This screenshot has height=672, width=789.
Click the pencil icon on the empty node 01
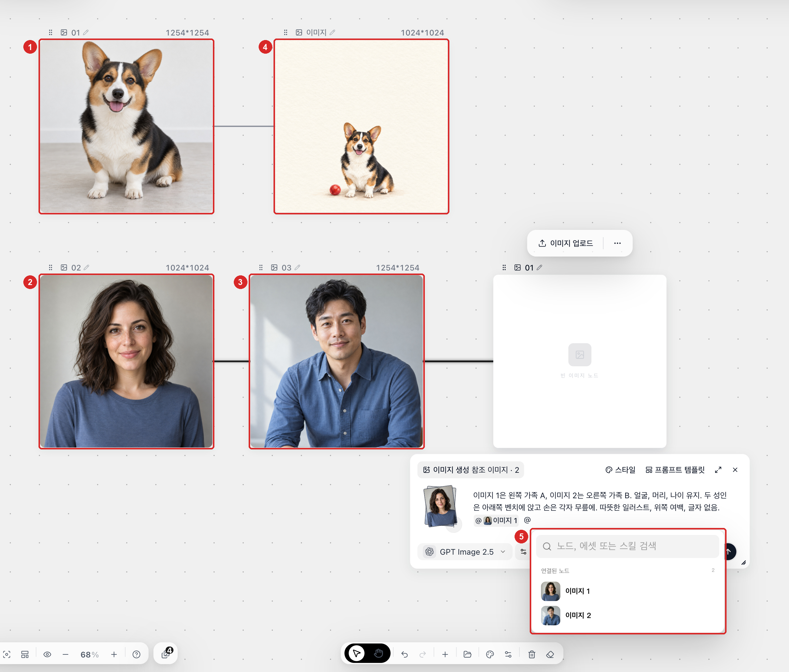click(x=539, y=267)
